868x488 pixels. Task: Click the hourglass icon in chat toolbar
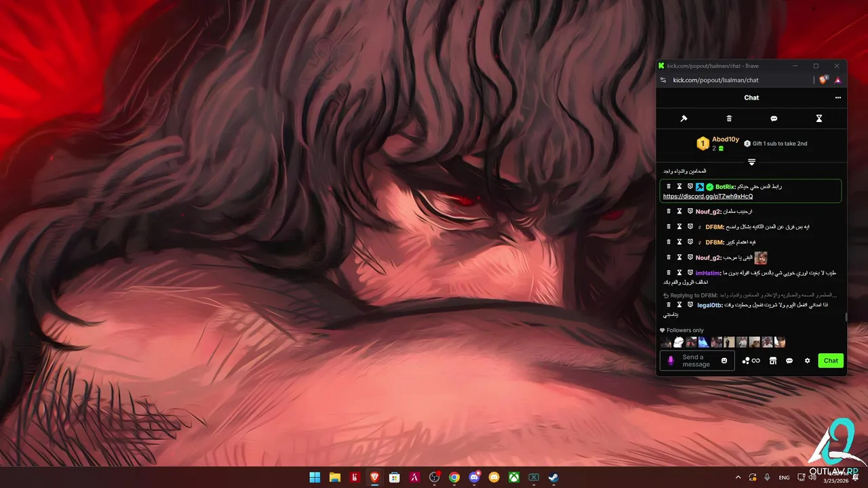pos(818,119)
